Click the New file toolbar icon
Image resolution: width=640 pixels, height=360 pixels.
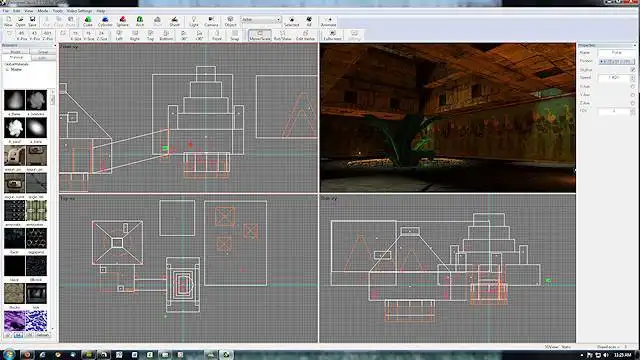pos(8,21)
